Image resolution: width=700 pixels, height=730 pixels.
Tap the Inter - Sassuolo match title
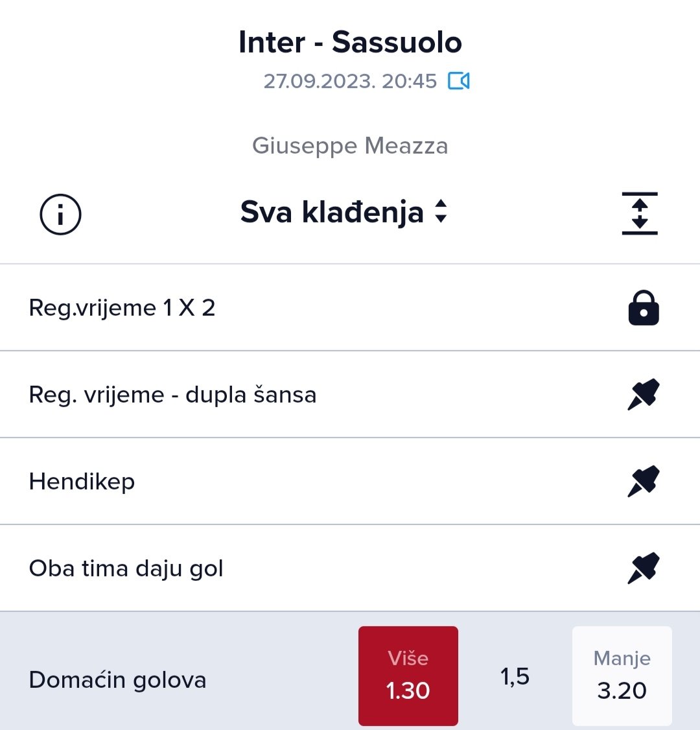[x=350, y=43]
